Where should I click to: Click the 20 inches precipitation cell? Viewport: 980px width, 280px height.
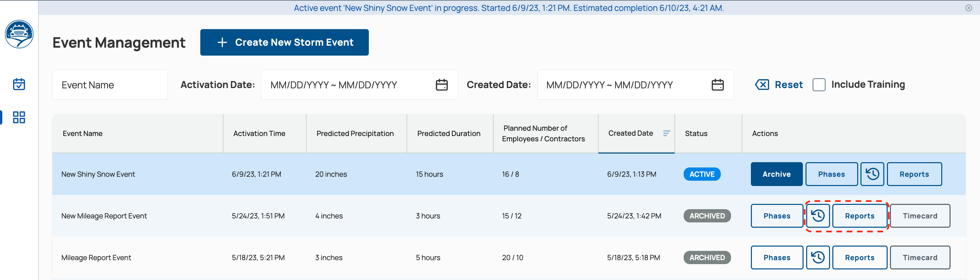tap(331, 174)
